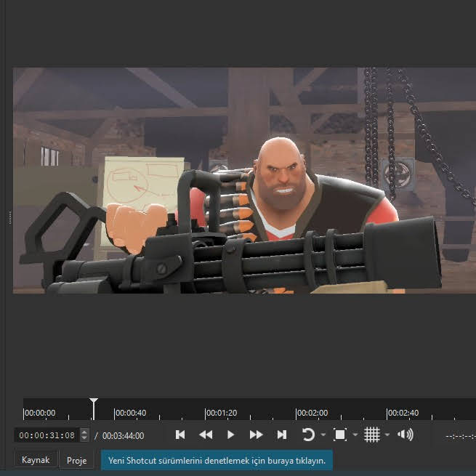476x476 pixels.
Task: Click the fast forward button
Action: [x=256, y=435]
